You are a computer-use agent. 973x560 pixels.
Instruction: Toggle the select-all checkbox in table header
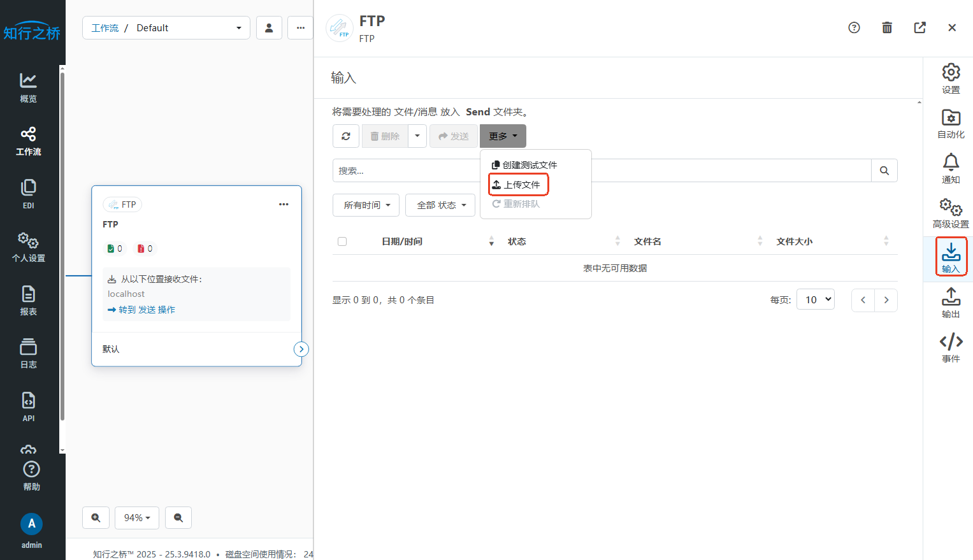[x=342, y=241]
